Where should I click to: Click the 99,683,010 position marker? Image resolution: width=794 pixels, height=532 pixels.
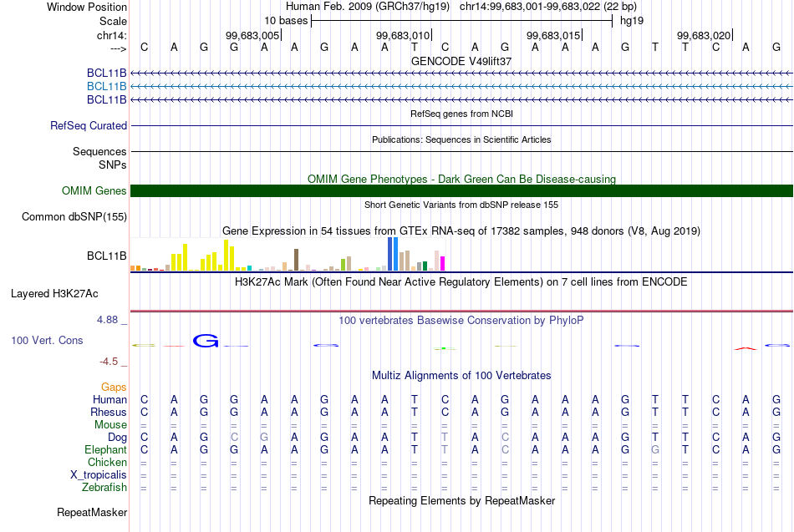[403, 35]
